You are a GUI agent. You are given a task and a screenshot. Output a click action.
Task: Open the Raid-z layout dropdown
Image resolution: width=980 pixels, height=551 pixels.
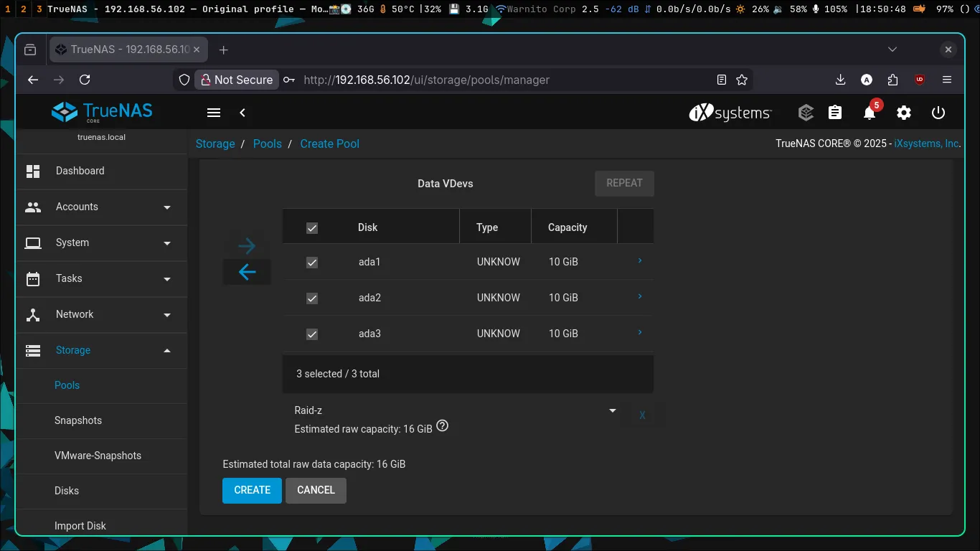point(455,410)
